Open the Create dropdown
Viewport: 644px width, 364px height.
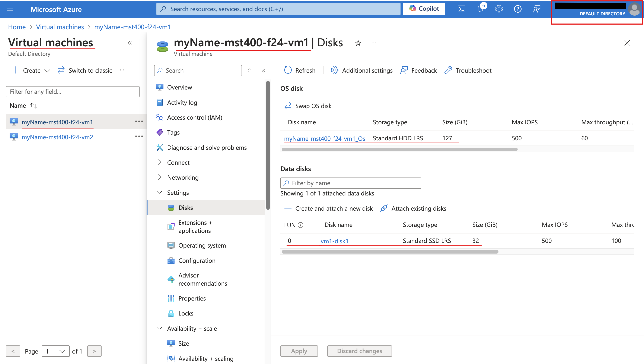point(31,70)
